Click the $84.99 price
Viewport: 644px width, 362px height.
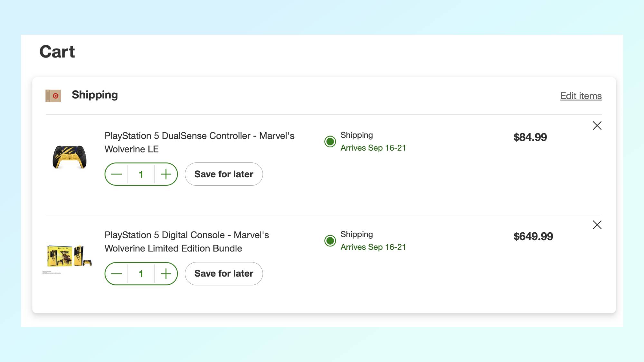click(530, 137)
